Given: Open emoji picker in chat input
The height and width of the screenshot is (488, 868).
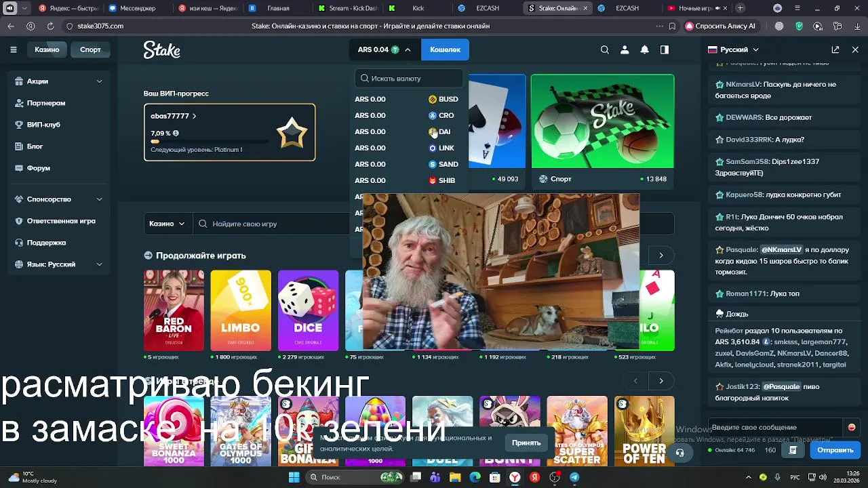Looking at the screenshot, I should point(852,427).
